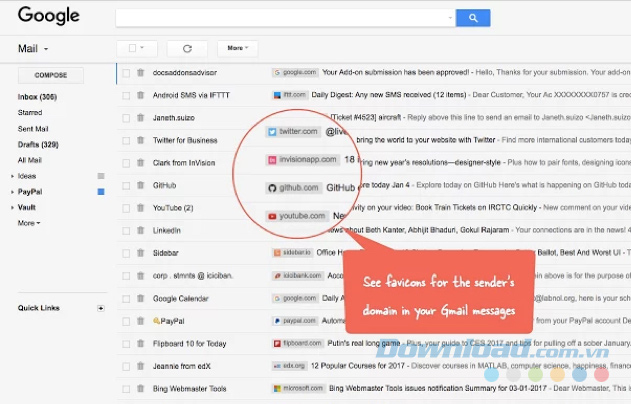Select the YouTube (2) email checkbox

(x=126, y=208)
